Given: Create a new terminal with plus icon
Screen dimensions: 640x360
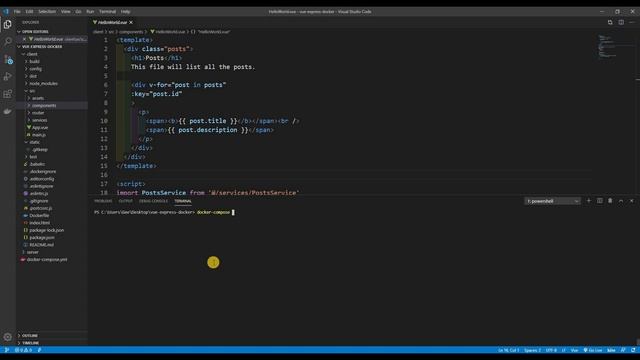Looking at the screenshot, I should pyautogui.click(x=589, y=201).
